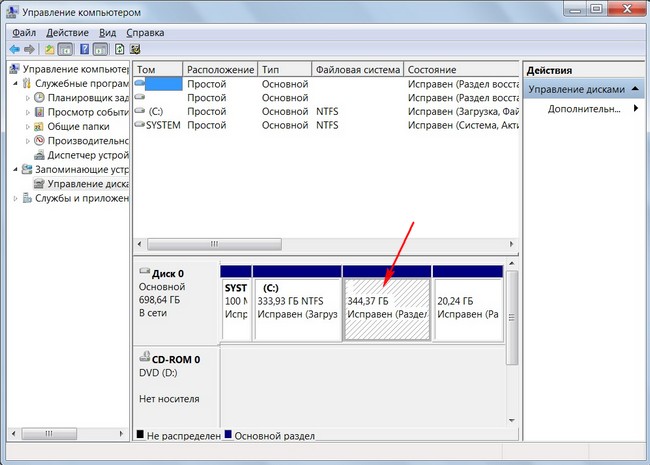Collapse the Служебные программы tree node
The height and width of the screenshot is (465, 650).
coord(15,84)
